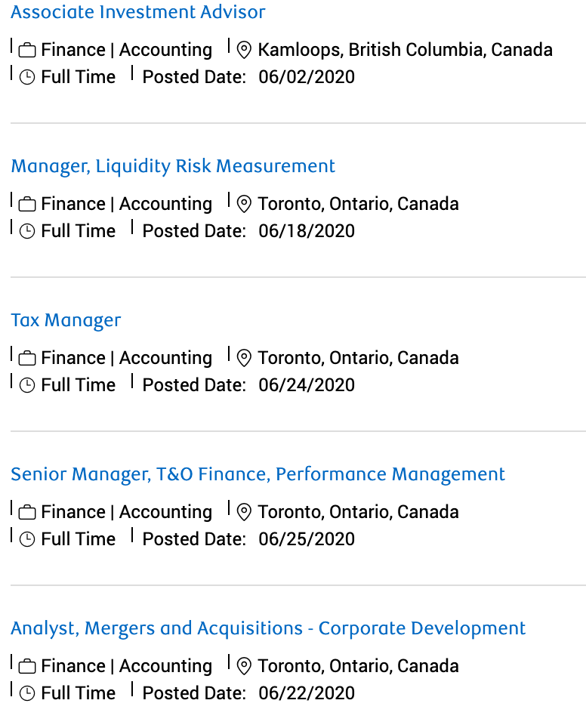The height and width of the screenshot is (728, 586).
Task: Click the posted date 06/22/2020
Action: pos(307,693)
